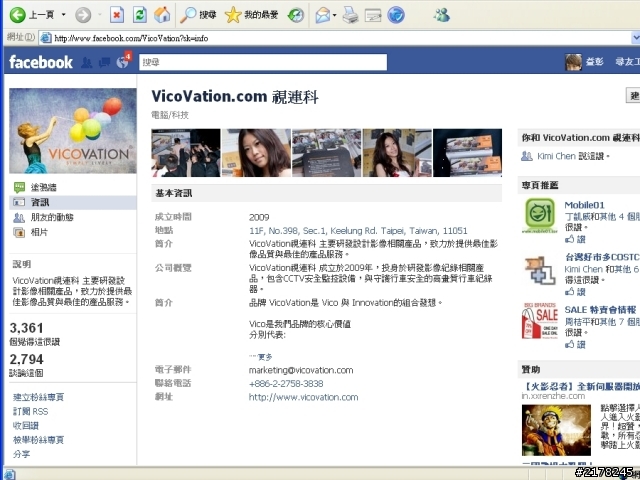
Task: Click the Edit page toolbar icon
Action: pyautogui.click(x=373, y=16)
